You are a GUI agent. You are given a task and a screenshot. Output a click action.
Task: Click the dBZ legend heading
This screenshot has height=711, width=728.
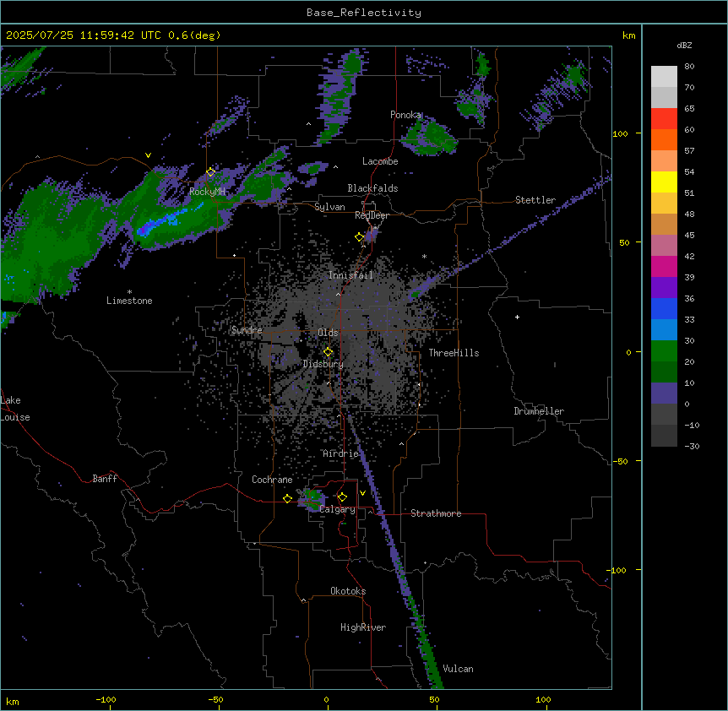(684, 45)
